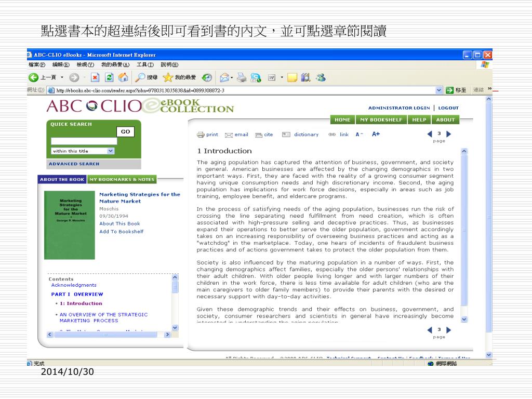This screenshot has width=532, height=399.
Task: Open the View (檢視) menu
Action: coord(85,64)
